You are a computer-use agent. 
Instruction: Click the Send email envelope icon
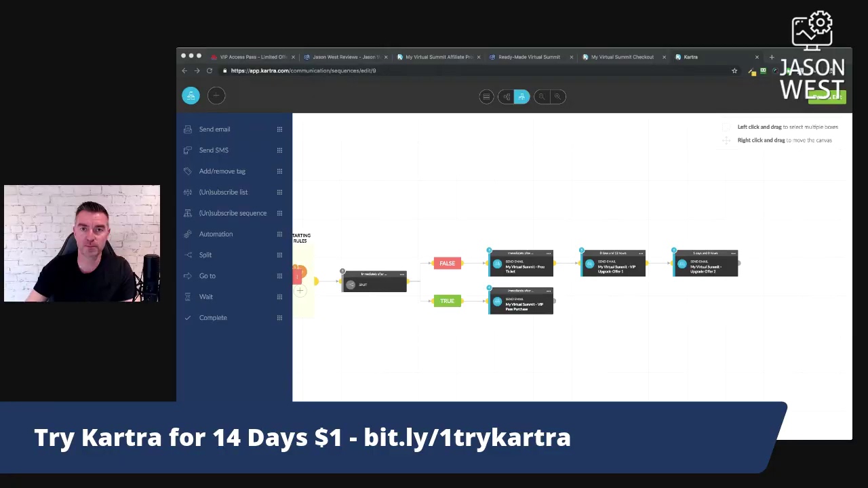coord(188,129)
